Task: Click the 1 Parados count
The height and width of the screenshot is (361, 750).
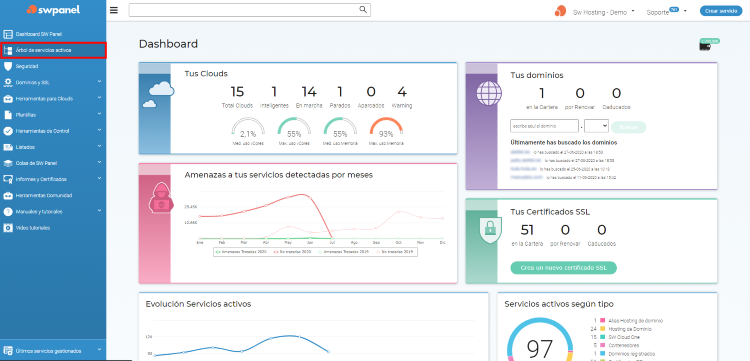Action: point(340,91)
